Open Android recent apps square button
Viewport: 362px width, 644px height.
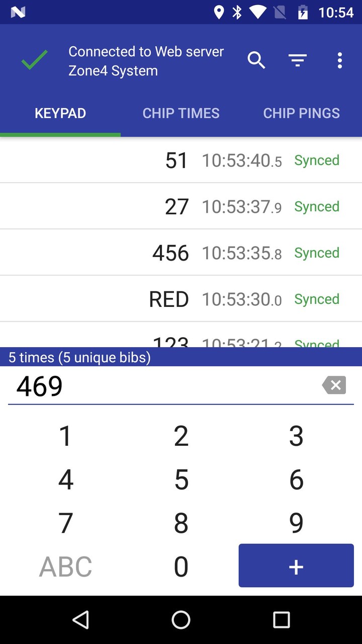[282, 620]
